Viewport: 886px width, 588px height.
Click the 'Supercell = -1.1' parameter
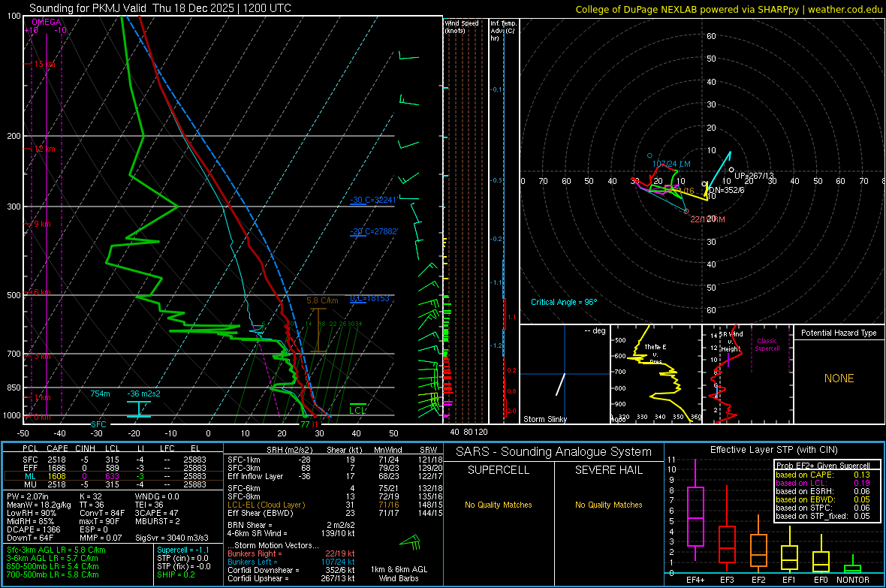183,550
